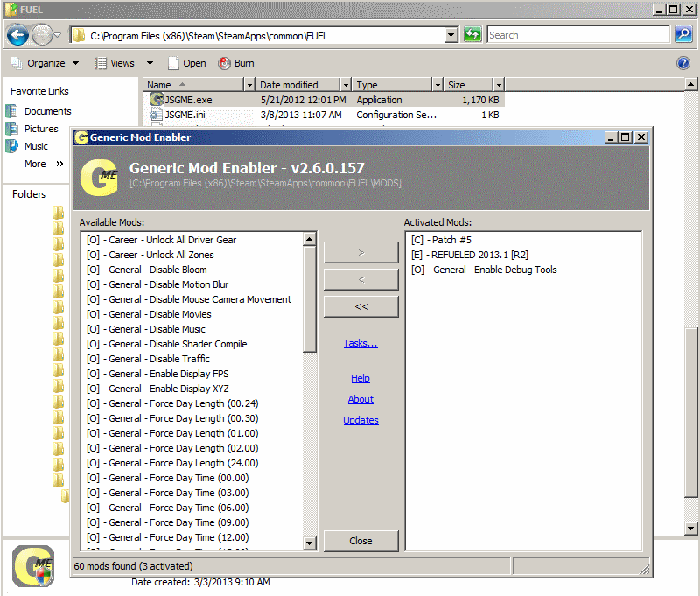Click the Close button in Mod Enabler
Viewport: 700px width, 596px height.
360,541
